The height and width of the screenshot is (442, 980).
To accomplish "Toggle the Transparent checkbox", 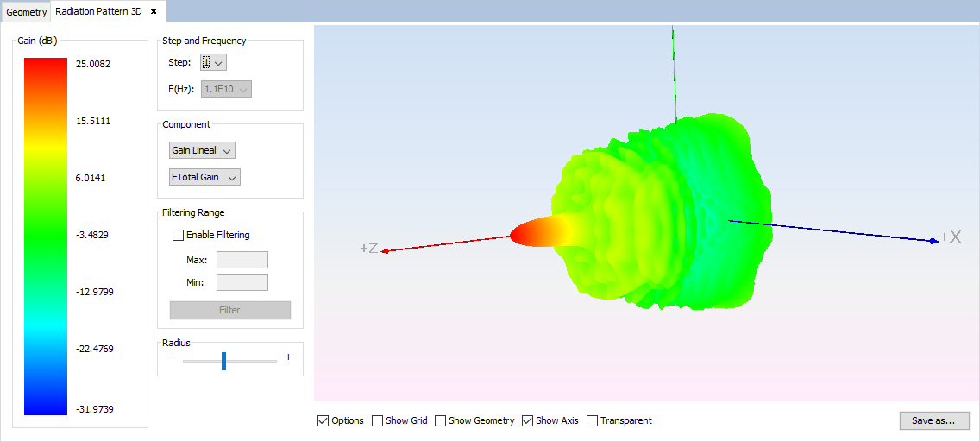I will coord(592,421).
